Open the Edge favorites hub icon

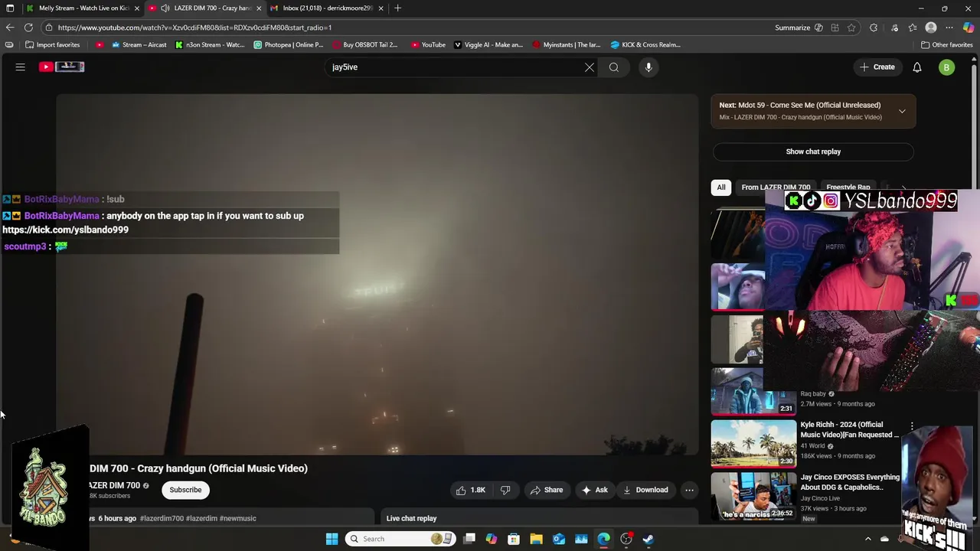(x=913, y=28)
